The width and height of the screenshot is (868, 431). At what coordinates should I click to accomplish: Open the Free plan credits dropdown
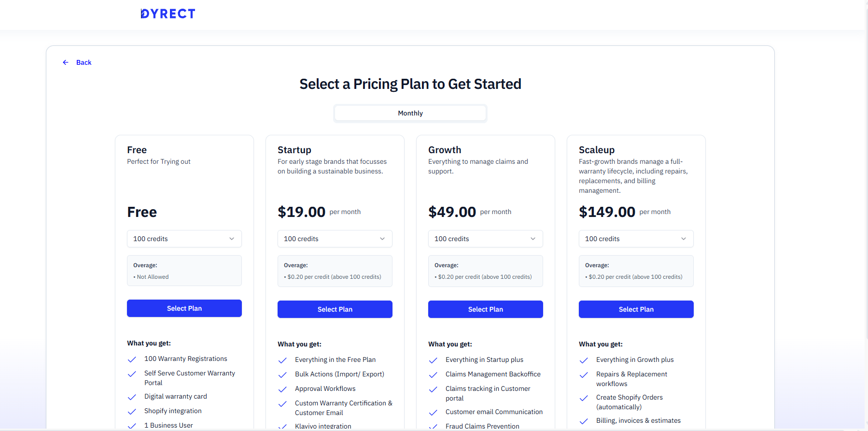pyautogui.click(x=184, y=239)
